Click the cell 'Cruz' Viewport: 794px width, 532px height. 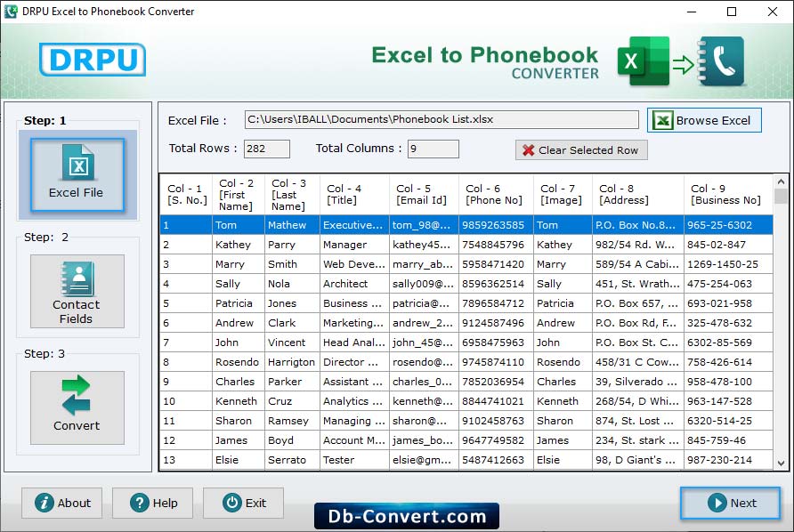pos(292,401)
